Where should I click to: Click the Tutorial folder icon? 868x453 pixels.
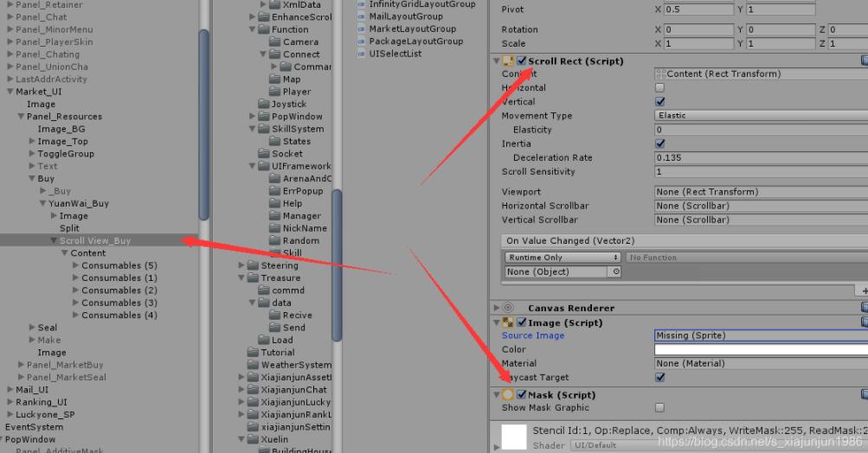(x=253, y=352)
